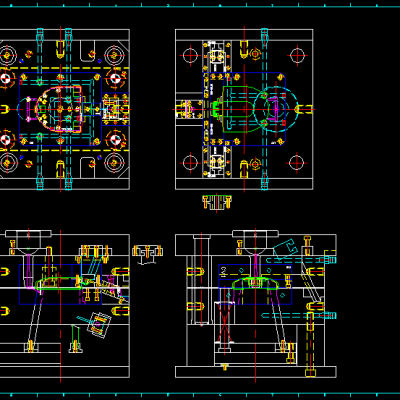Select the long yellow dashed vertical bolt
Screen dimensions: 400x400
point(310,342)
